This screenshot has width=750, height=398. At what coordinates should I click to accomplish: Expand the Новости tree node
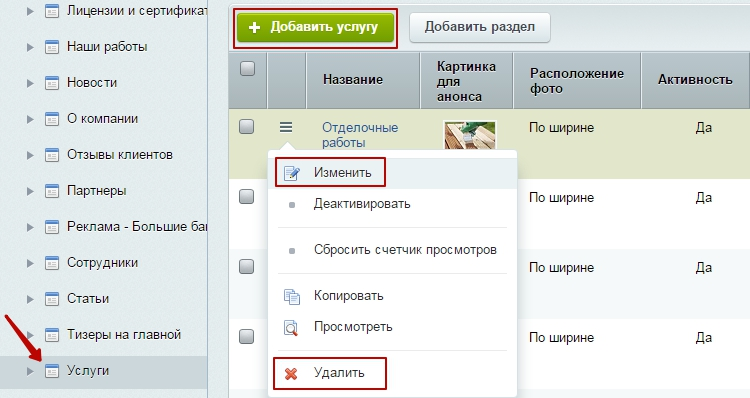pyautogui.click(x=30, y=83)
